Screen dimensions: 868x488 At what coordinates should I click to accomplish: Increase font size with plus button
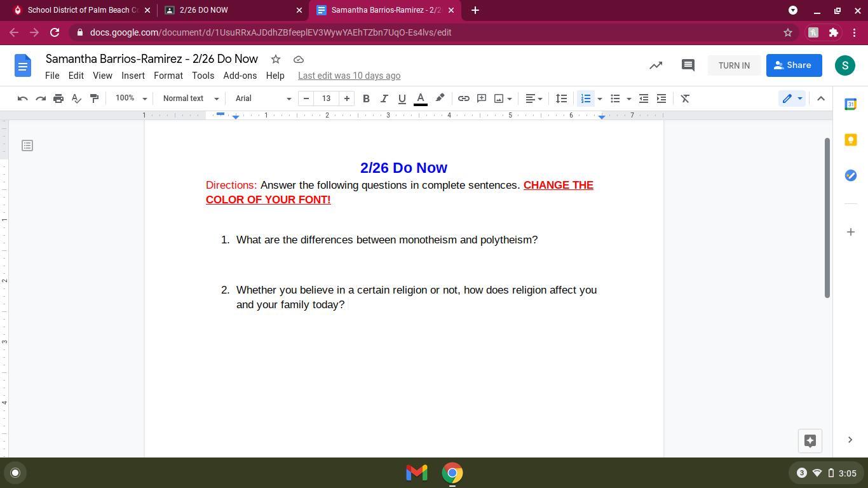[x=347, y=98]
